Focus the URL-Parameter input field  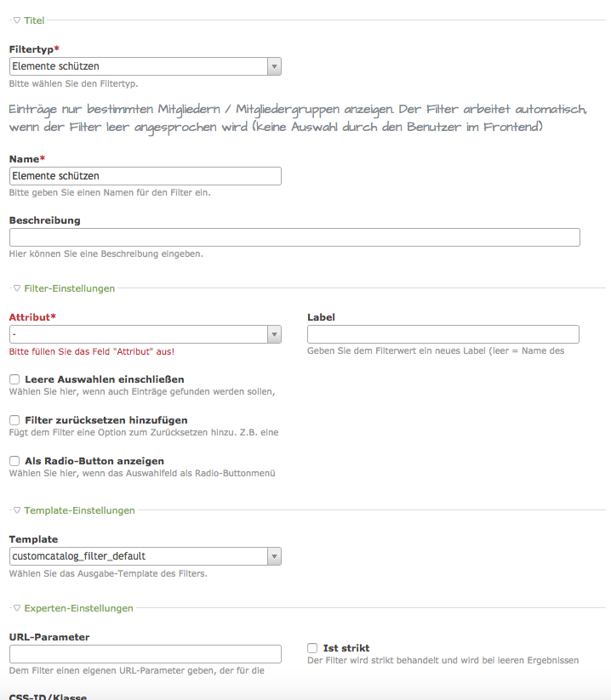click(146, 654)
